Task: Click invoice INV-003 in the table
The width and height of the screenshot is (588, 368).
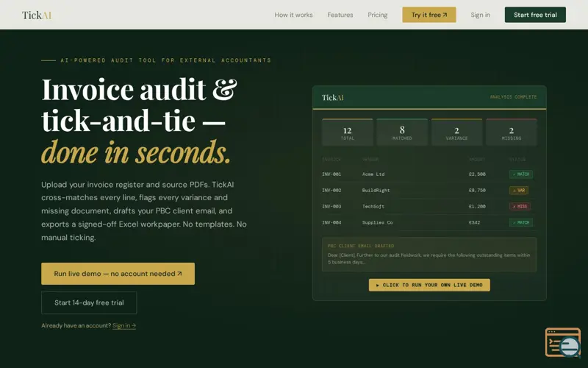Action: tap(331, 207)
